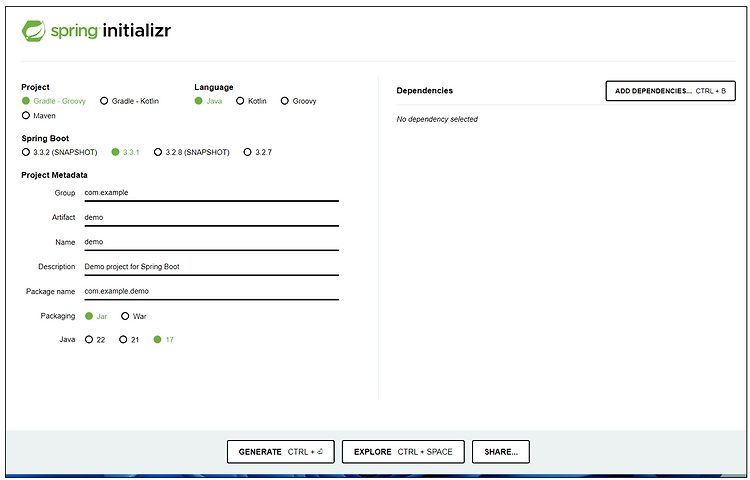
Task: Choose Kotlin as the language
Action: (x=251, y=101)
